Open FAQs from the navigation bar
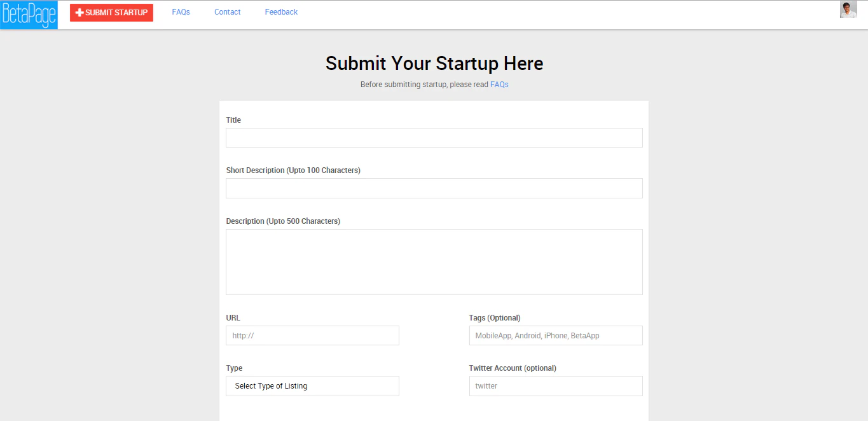The height and width of the screenshot is (421, 868). point(181,11)
